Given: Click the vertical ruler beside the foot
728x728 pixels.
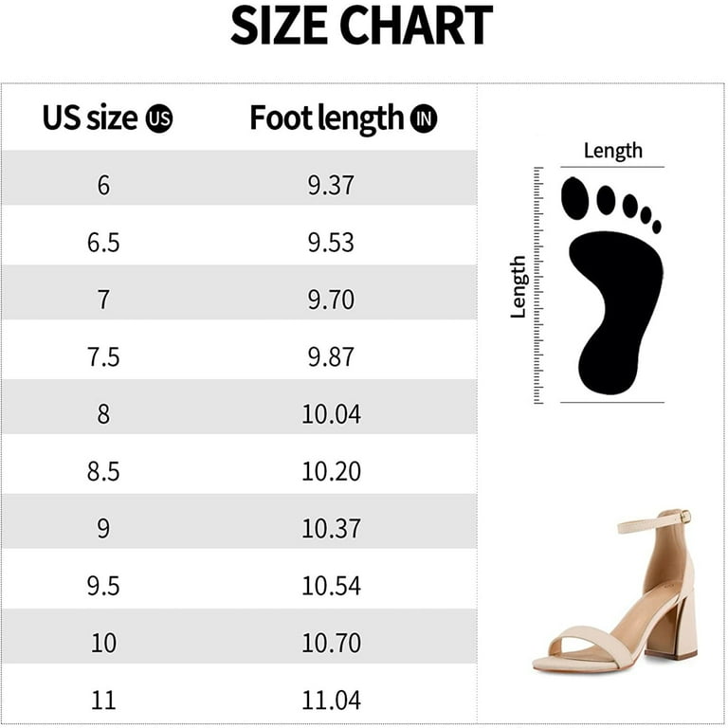Looking at the screenshot, I should click(538, 285).
